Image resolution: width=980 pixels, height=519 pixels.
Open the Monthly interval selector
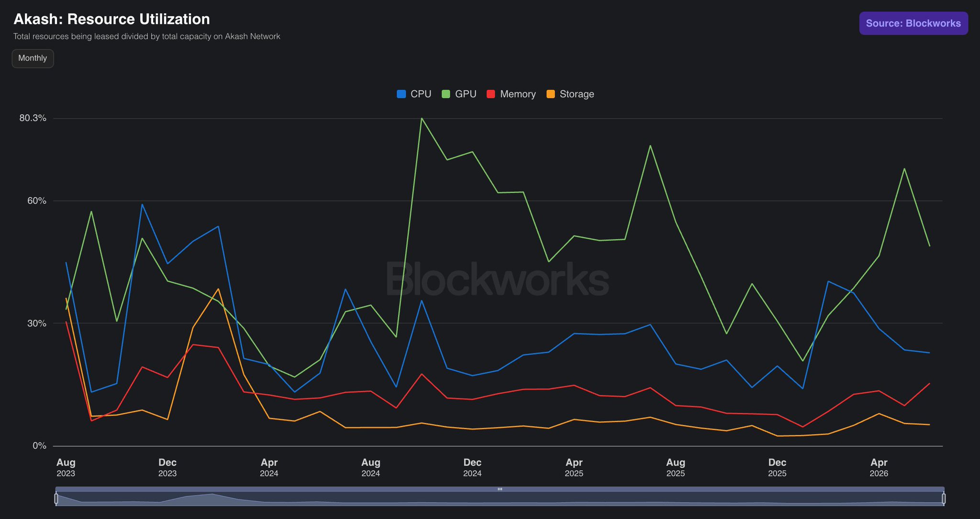click(x=33, y=58)
